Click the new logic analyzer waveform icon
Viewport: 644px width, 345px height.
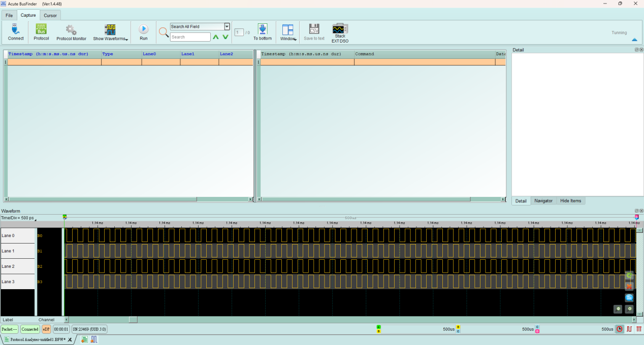click(94, 339)
